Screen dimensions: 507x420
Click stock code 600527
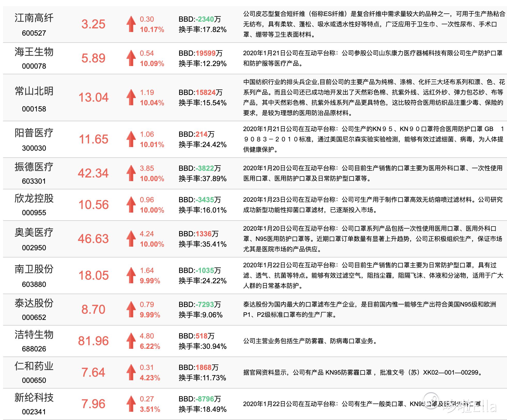pyautogui.click(x=34, y=33)
